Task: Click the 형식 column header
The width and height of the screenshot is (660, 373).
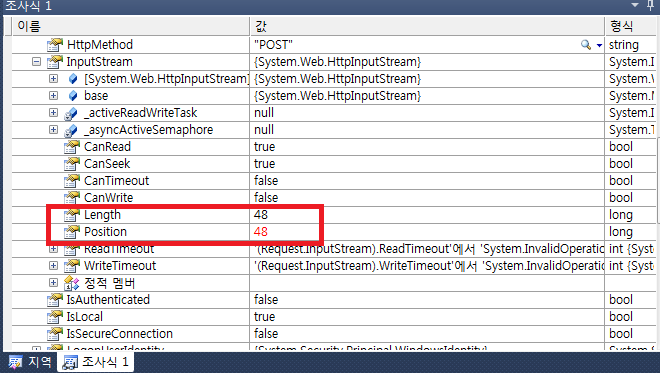Action: 632,26
